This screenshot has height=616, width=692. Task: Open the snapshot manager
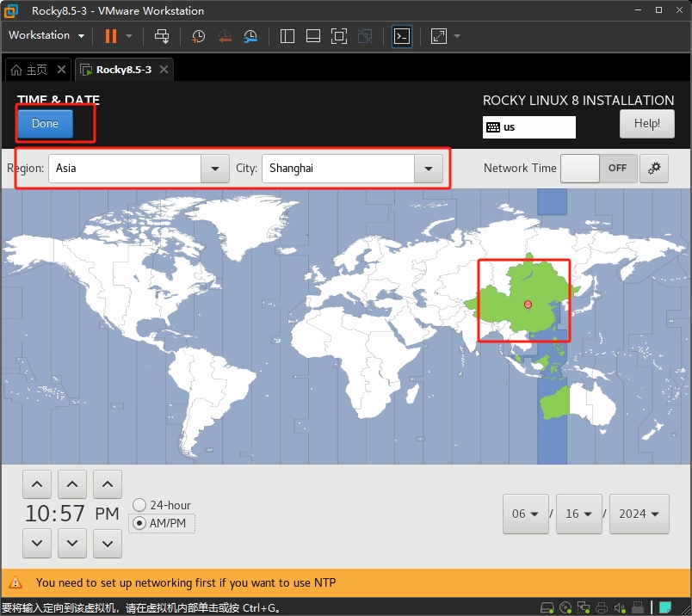pyautogui.click(x=250, y=36)
